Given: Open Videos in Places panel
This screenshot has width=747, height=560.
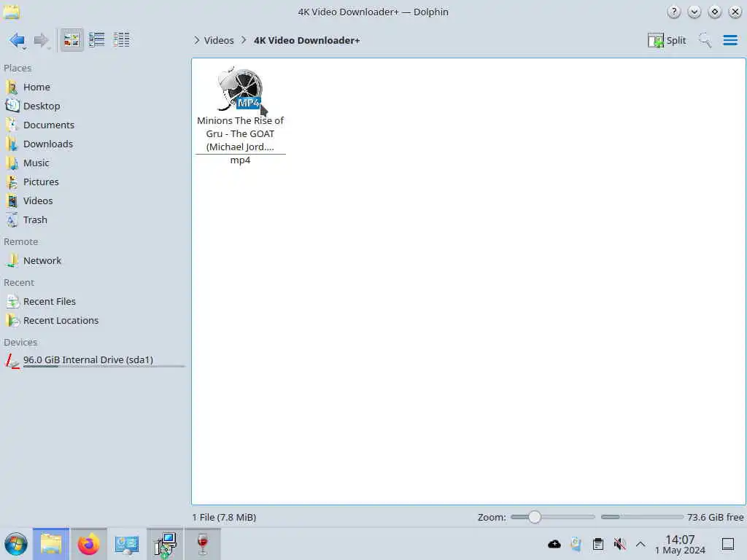Looking at the screenshot, I should [38, 201].
